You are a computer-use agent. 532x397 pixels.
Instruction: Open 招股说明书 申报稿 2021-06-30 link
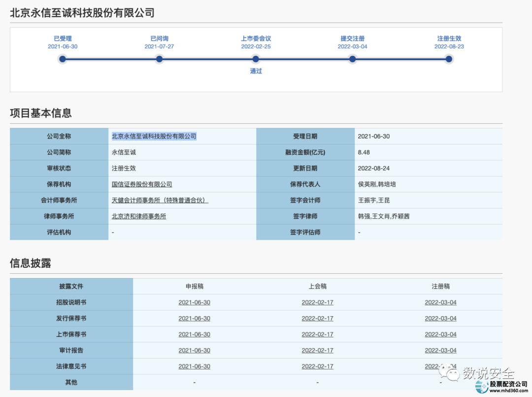click(x=194, y=302)
